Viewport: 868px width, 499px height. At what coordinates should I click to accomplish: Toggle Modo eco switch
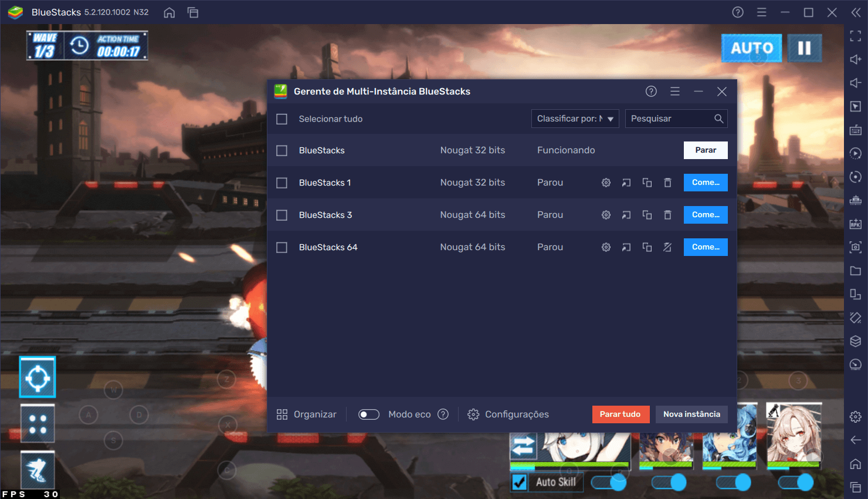tap(369, 414)
